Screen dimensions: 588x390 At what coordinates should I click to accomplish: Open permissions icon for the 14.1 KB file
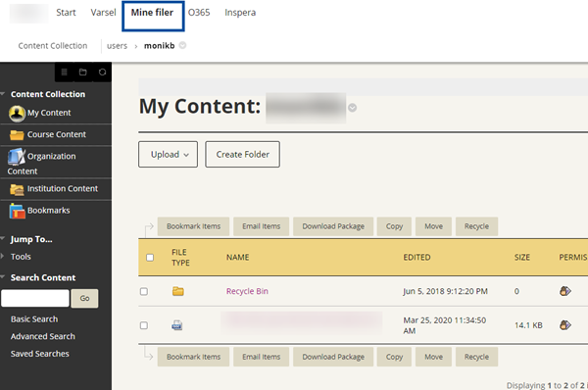click(565, 324)
